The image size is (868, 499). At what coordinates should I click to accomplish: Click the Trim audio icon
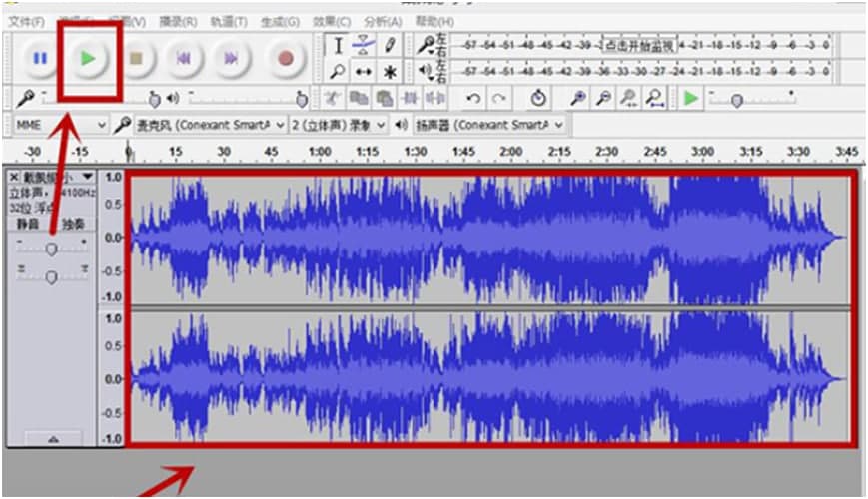click(x=410, y=99)
